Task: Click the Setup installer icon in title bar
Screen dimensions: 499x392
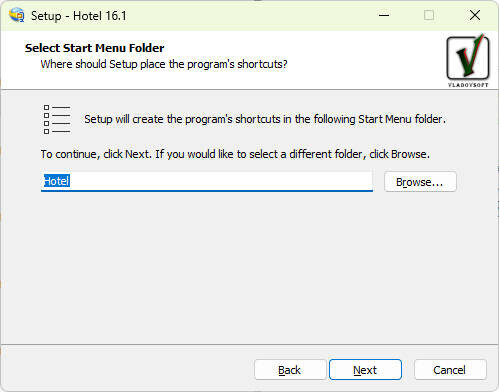Action: point(17,15)
